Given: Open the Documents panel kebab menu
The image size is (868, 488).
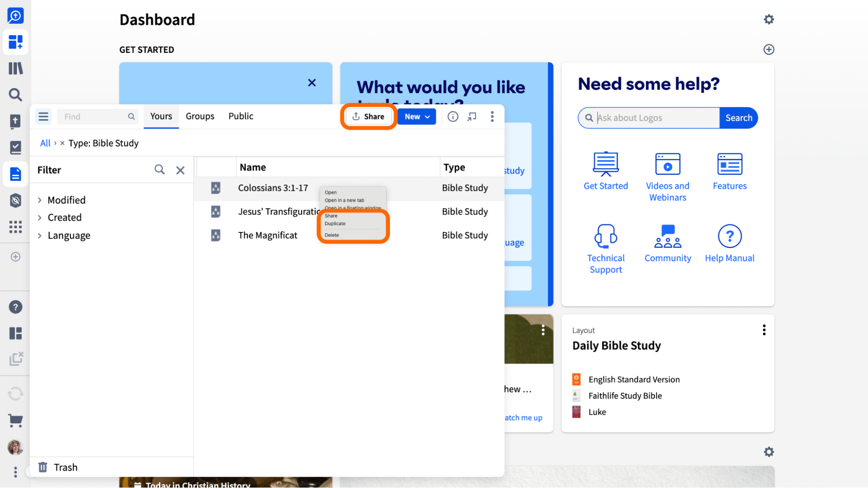Looking at the screenshot, I should click(492, 116).
